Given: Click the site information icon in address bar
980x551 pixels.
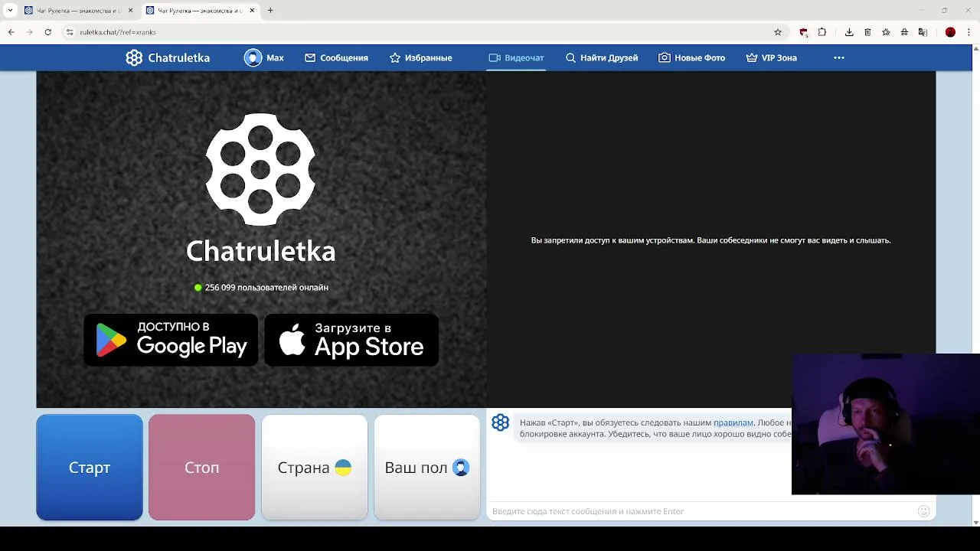Looking at the screenshot, I should tap(70, 32).
